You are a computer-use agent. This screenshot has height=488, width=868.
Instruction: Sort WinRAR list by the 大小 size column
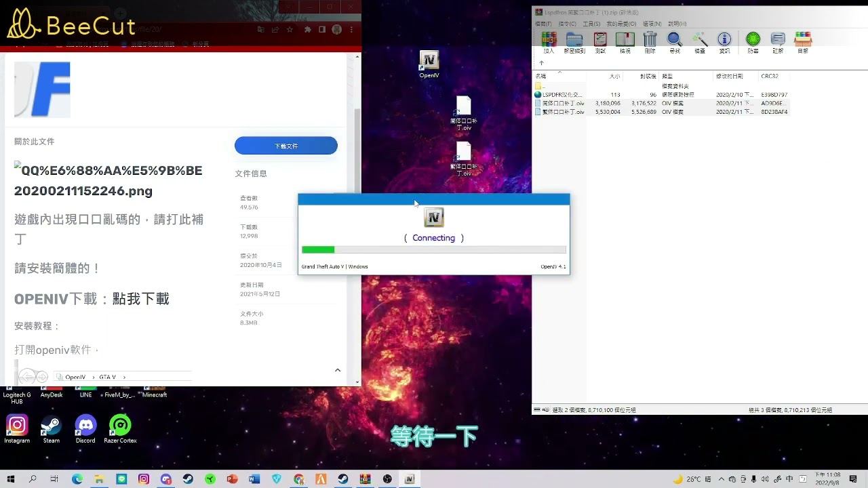pos(606,77)
